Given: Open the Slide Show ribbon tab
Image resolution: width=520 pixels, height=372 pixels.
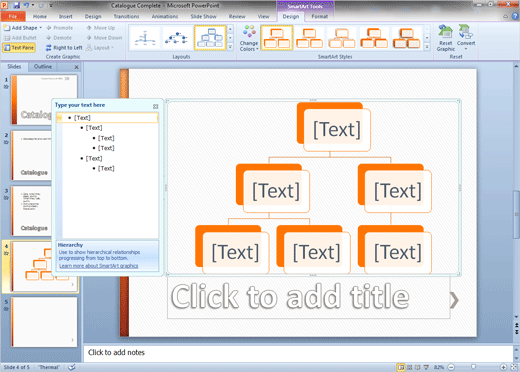Looking at the screenshot, I should [x=203, y=16].
